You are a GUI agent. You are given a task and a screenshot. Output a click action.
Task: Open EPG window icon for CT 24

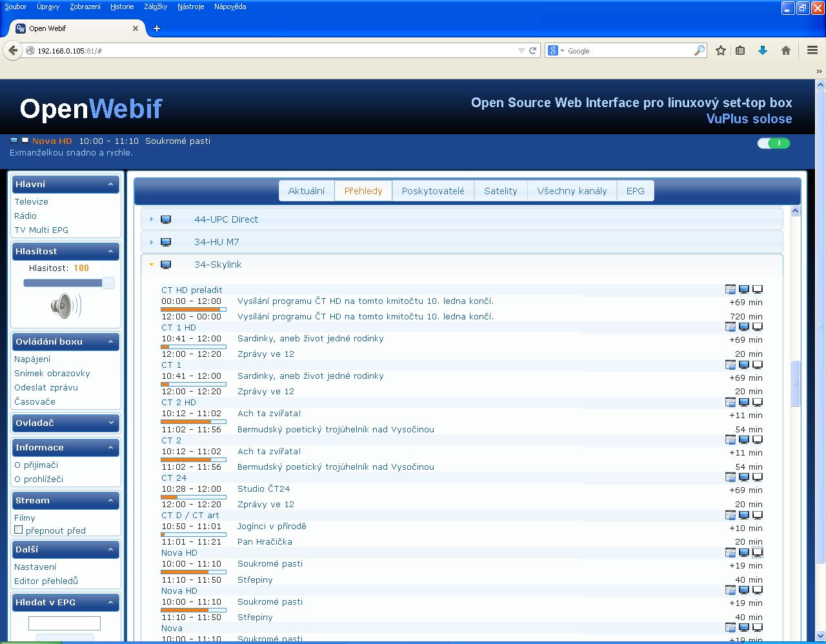coord(730,477)
